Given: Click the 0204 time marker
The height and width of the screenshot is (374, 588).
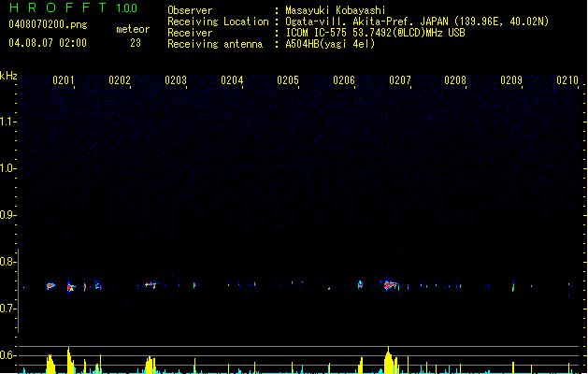Looking at the screenshot, I should [x=232, y=80].
